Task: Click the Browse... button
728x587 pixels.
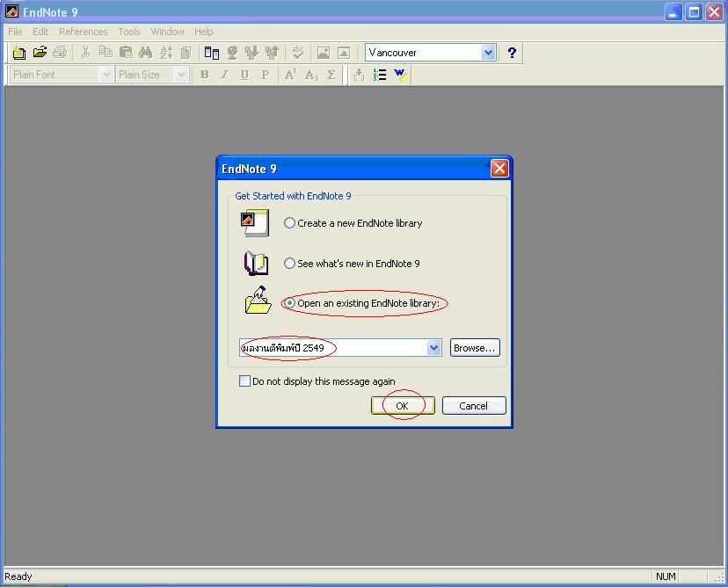Action: coord(475,348)
